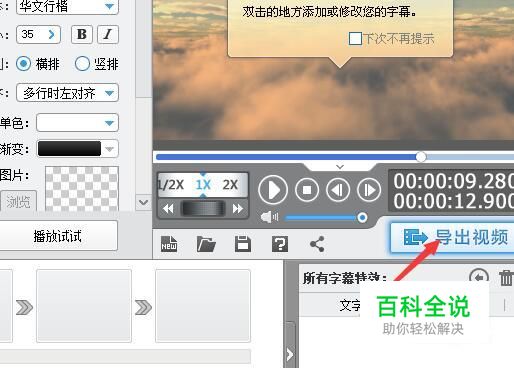Step to next frame
This screenshot has width=514, height=368.
[369, 190]
